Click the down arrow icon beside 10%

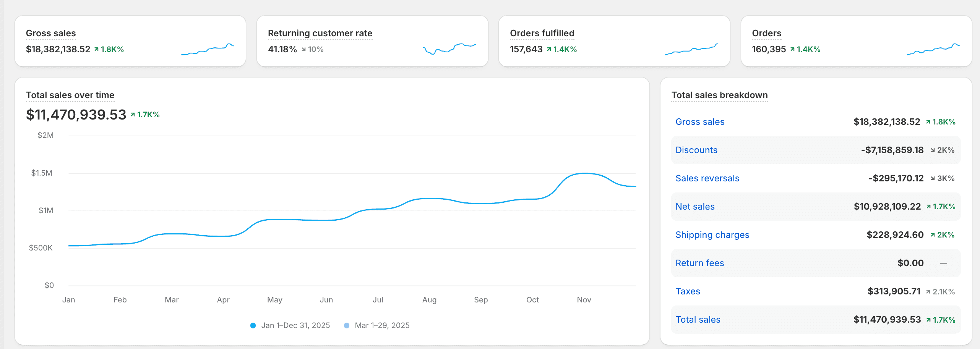(303, 49)
